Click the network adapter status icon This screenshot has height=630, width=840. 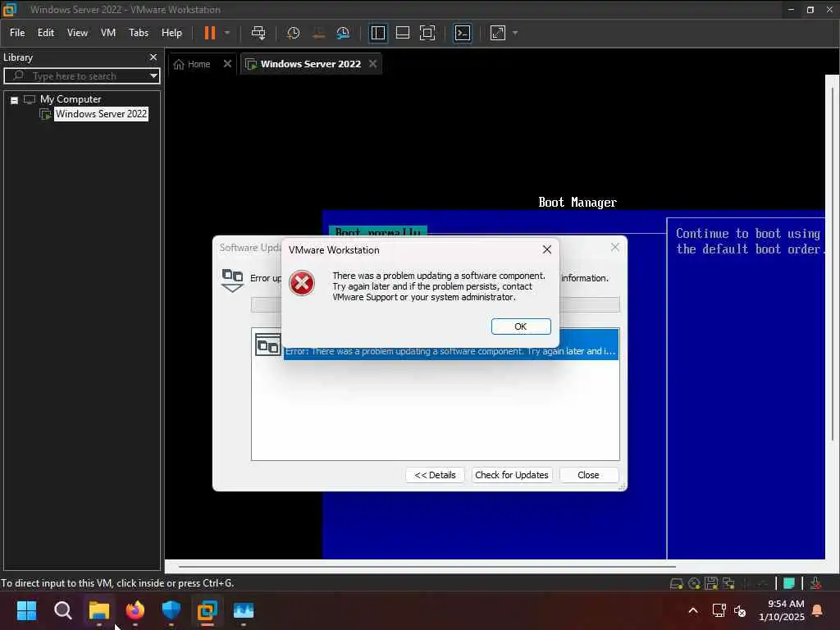(x=728, y=583)
